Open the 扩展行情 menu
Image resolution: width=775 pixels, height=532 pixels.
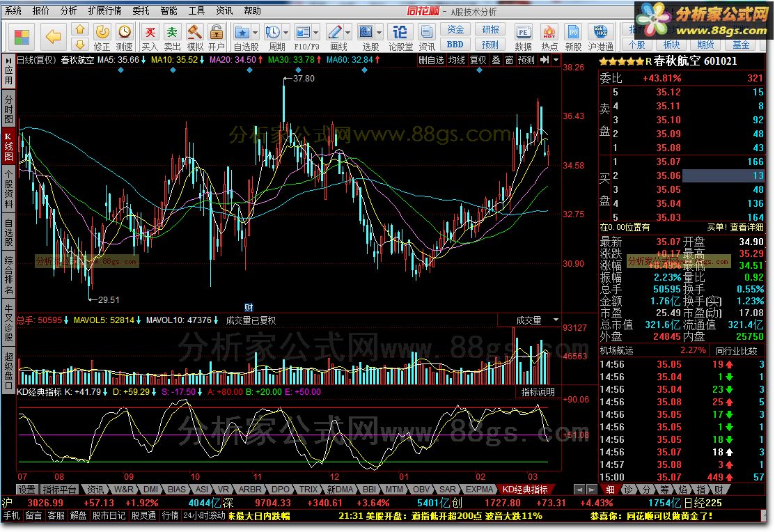coord(104,10)
